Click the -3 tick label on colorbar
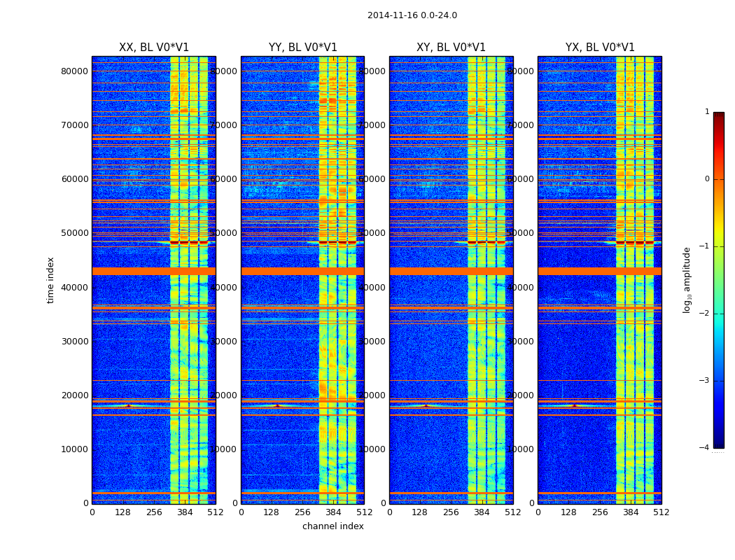The height and width of the screenshot is (560, 735). click(x=706, y=381)
